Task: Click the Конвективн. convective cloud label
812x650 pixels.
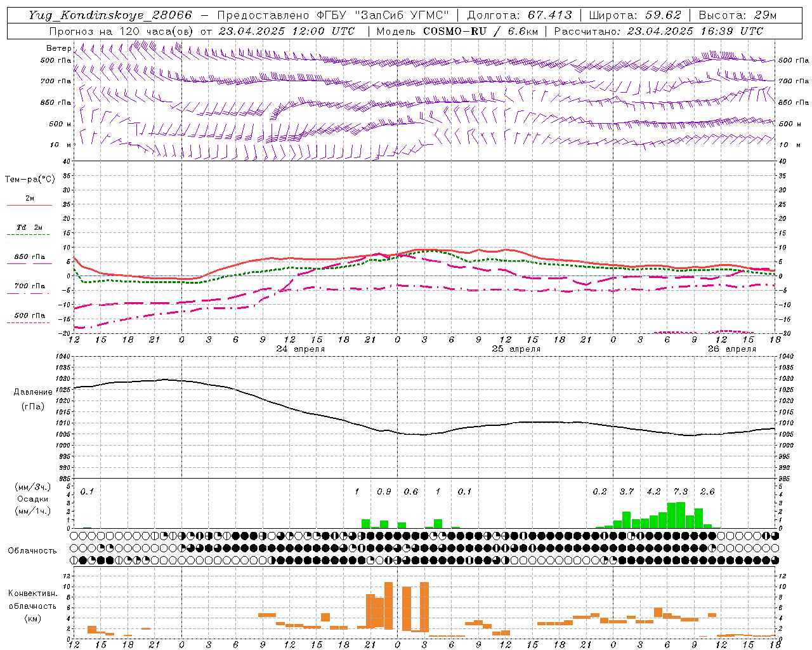Action: 33,594
